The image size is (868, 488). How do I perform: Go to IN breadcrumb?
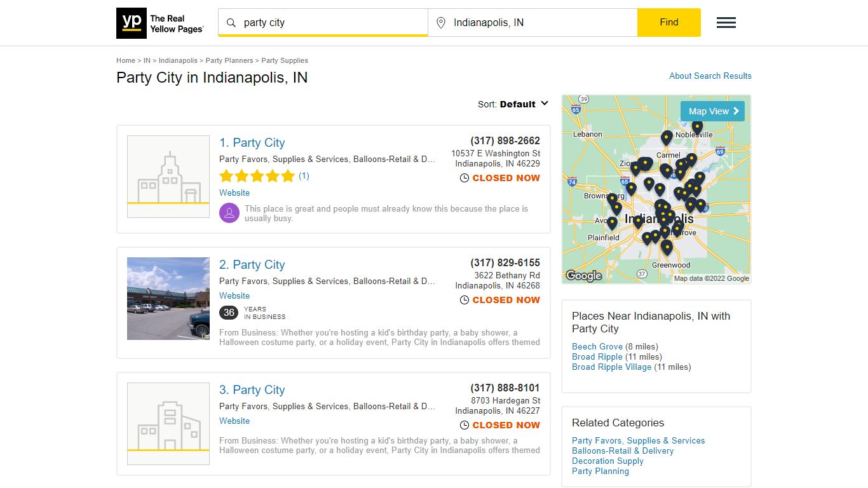147,61
